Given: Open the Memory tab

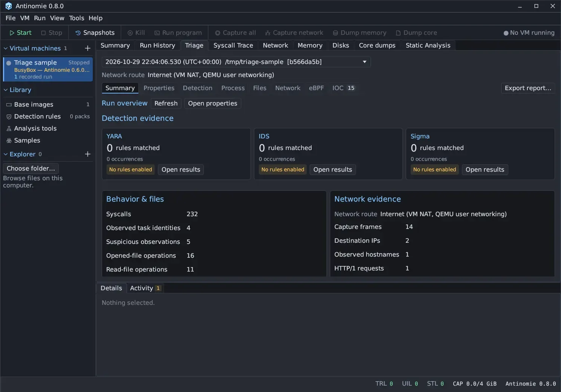Looking at the screenshot, I should point(310,45).
